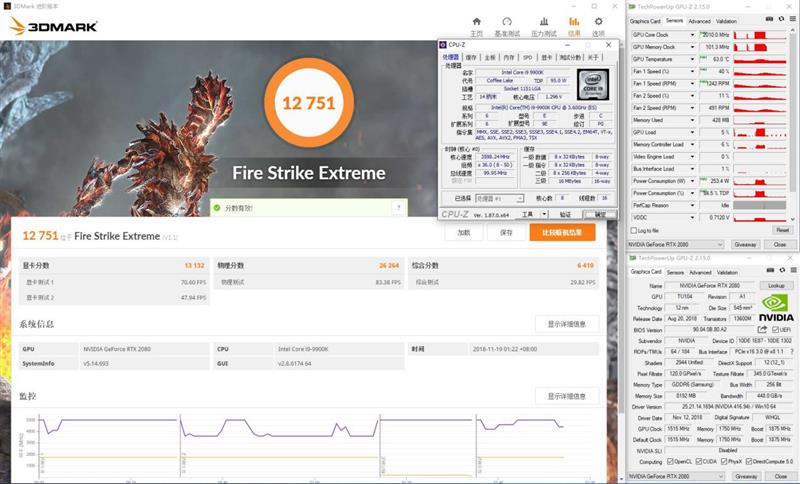Screen dimensions: 800x484
Task: Toggle the UEFI checkbox in GPU-Z
Action: tap(776, 329)
